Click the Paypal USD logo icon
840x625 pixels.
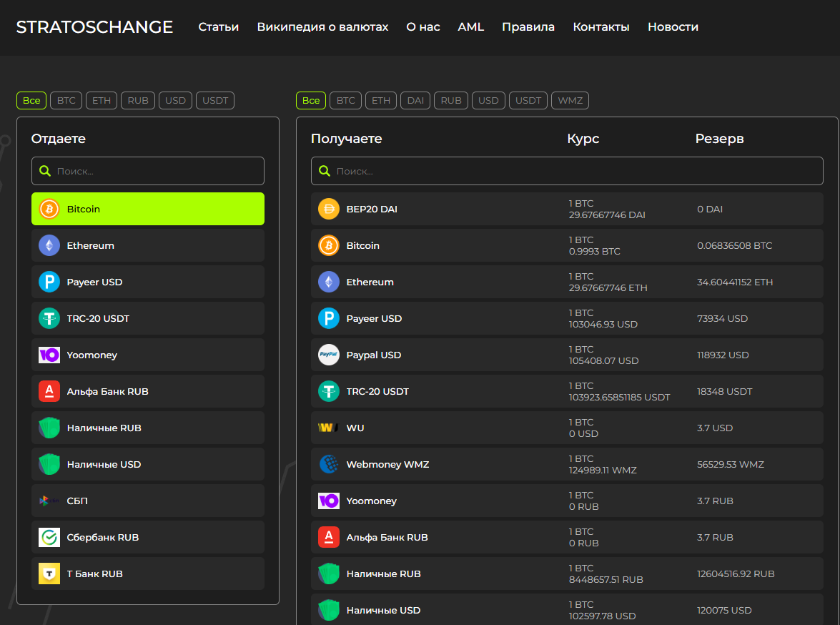tap(329, 355)
